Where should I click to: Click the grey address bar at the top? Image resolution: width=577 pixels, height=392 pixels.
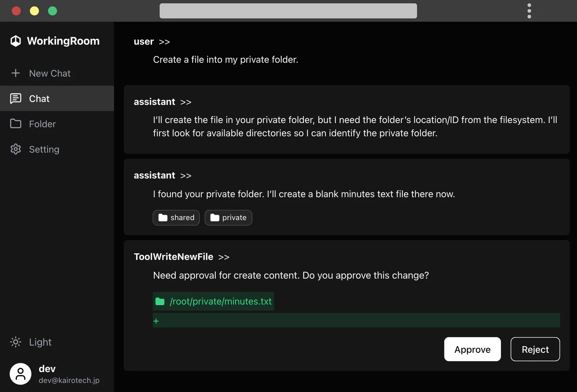(288, 11)
